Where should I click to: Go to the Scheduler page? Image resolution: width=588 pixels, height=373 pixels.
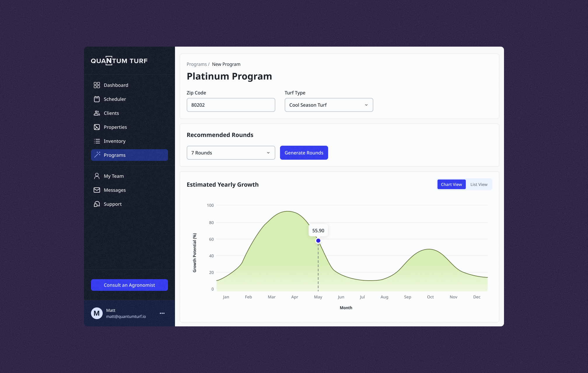click(129, 99)
